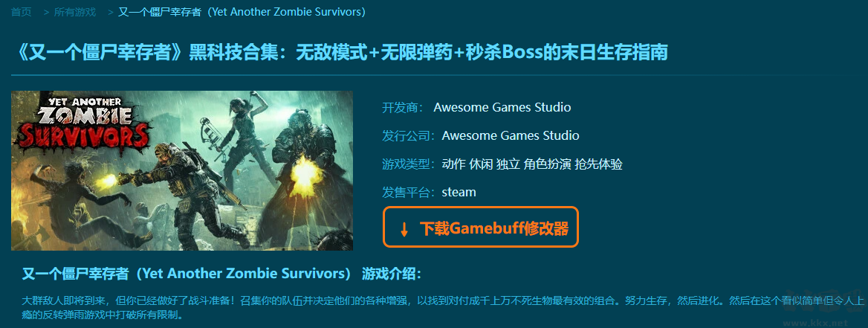
Task: Click the 下载Gamebuff修改器 button
Action: tap(481, 227)
